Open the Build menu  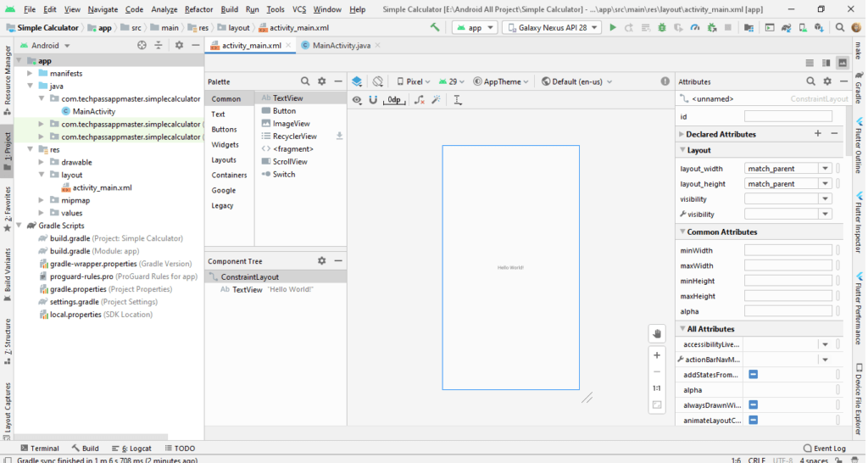[x=229, y=9]
